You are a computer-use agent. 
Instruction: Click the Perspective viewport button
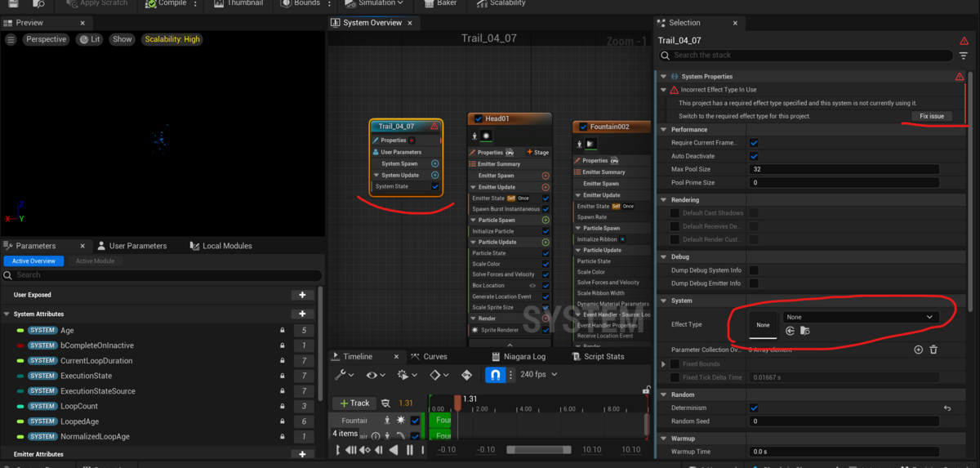coord(46,39)
